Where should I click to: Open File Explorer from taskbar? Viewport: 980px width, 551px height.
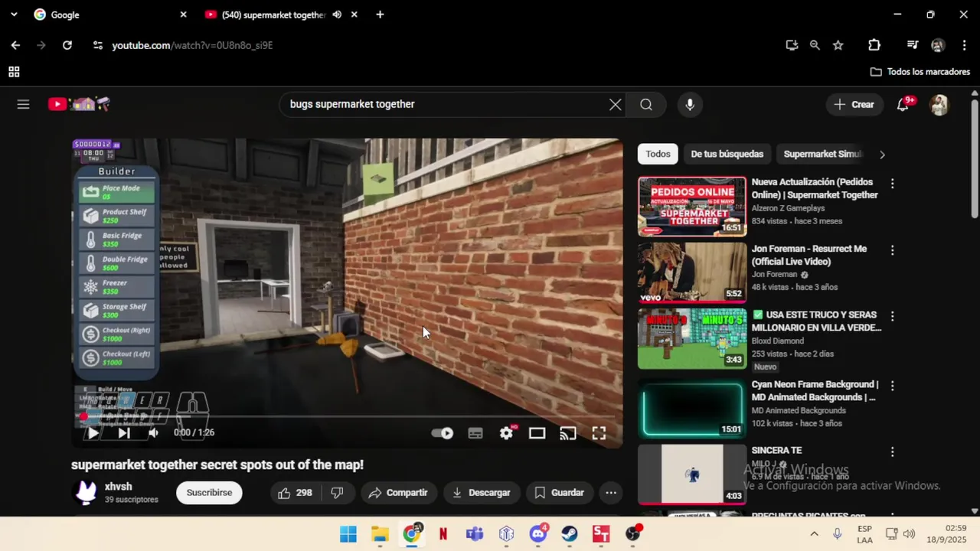tap(380, 533)
